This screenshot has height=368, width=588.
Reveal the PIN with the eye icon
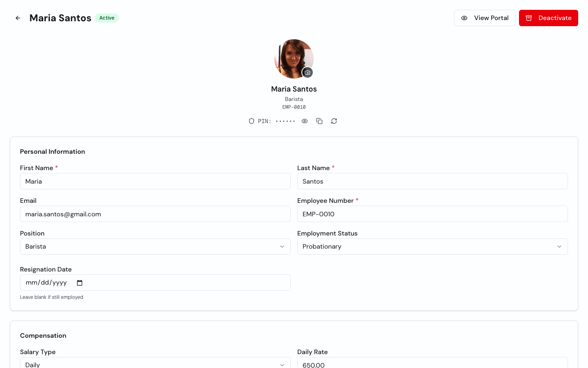pos(305,121)
